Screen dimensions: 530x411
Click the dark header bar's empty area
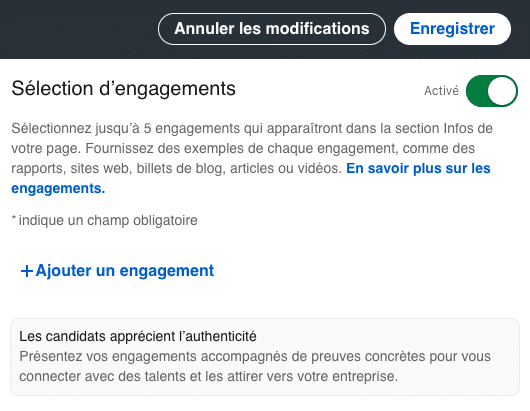[x=78, y=29]
